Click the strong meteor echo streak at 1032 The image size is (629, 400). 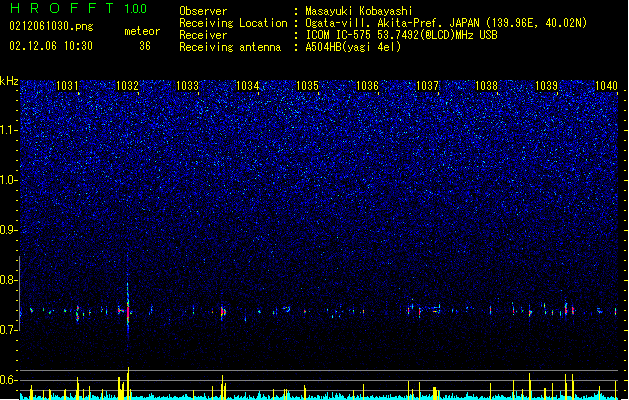point(128,307)
